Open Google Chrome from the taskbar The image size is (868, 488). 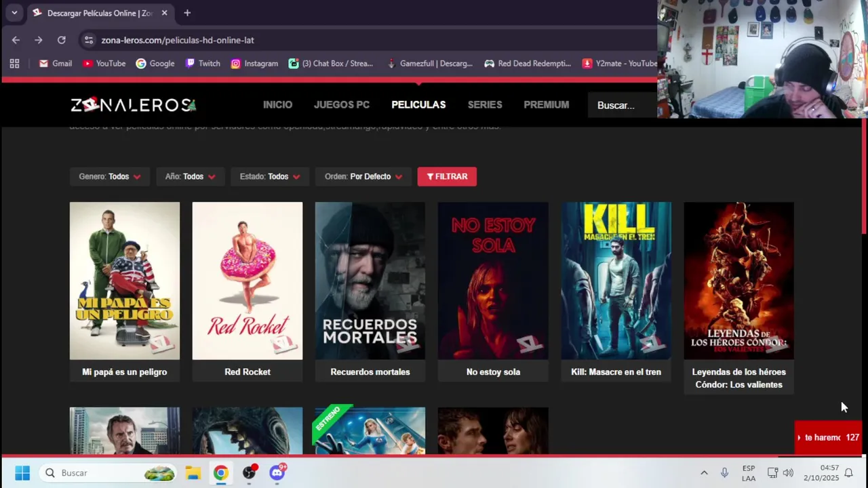click(221, 473)
